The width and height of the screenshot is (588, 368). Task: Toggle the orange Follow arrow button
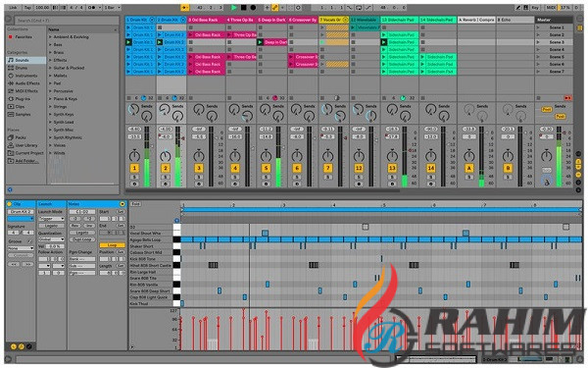point(185,7)
